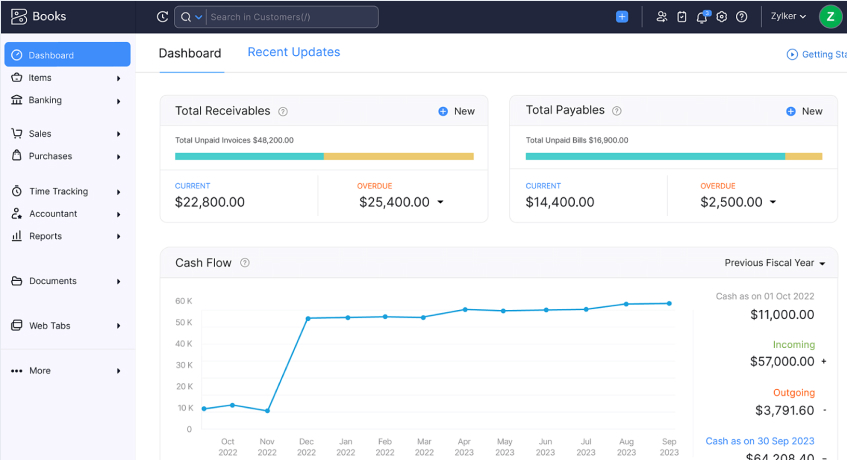Viewport: 847px width, 460px height.
Task: Open the referral people icon
Action: [661, 17]
